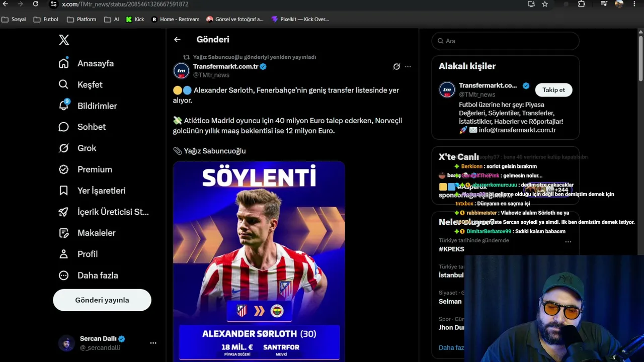
Task: Click the Ara search field
Action: coord(506,41)
